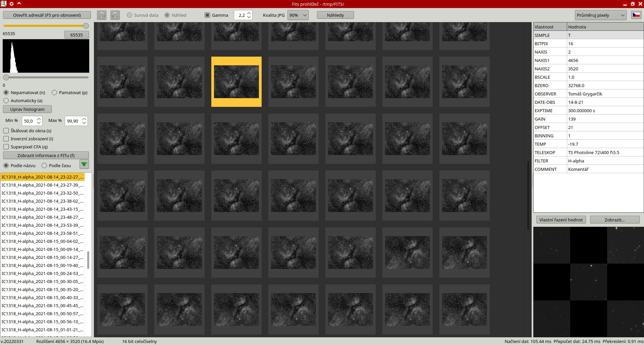
Task: Click the green sort direction arrow
Action: (x=84, y=164)
